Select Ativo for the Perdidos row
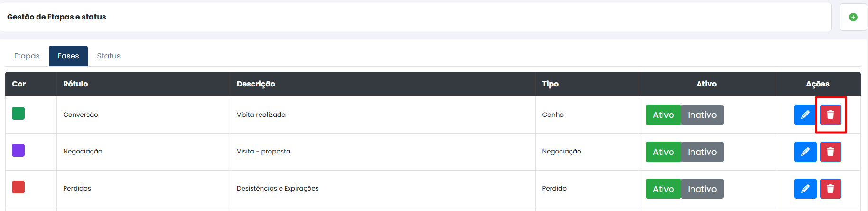868x211 pixels. click(663, 189)
